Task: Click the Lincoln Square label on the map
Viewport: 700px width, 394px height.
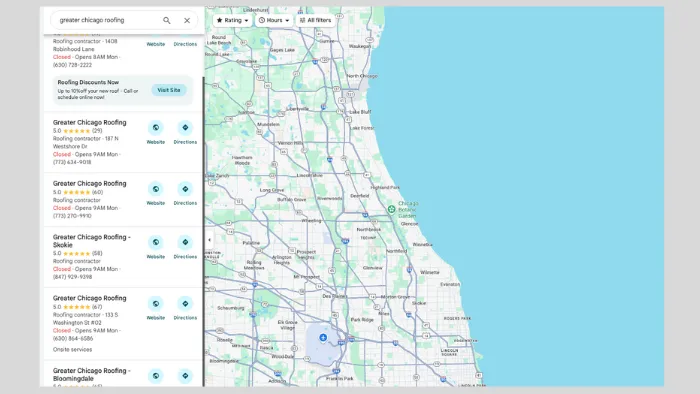Action: 450,352
